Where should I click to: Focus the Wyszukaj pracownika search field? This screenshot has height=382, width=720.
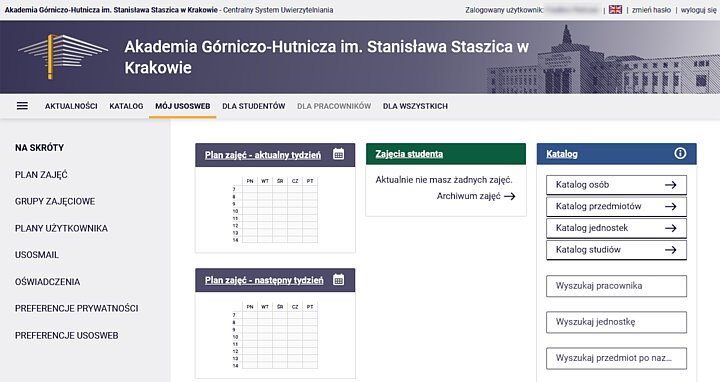(616, 286)
